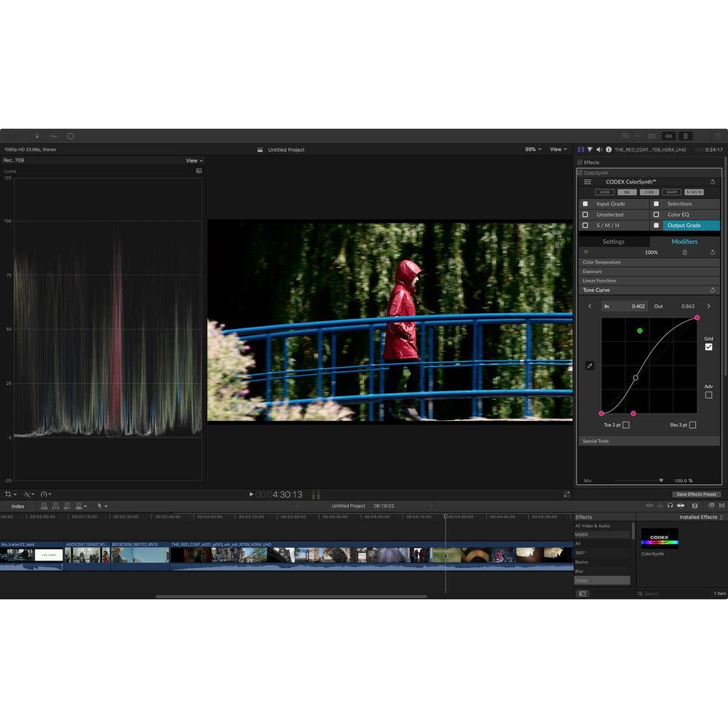Open the ColorSynth hamburger menu
The height and width of the screenshot is (728, 728).
(x=587, y=182)
